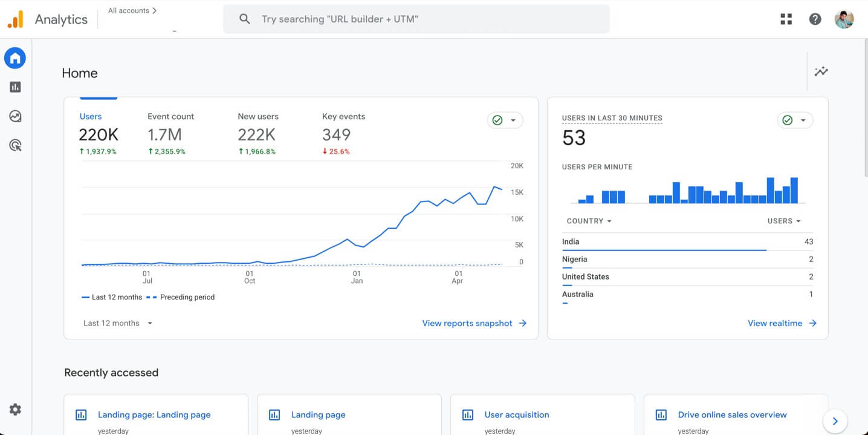Open the Reports bar chart icon

pyautogui.click(x=15, y=87)
